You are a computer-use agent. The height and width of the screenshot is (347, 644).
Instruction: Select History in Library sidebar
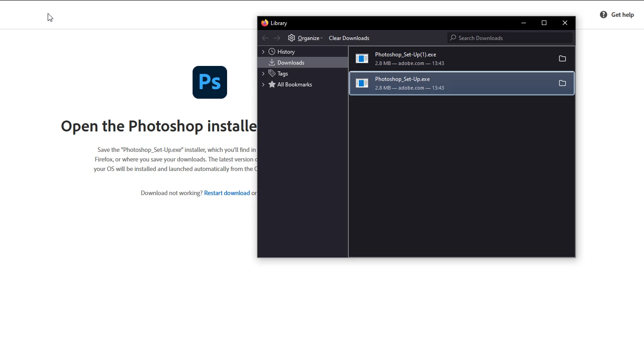[x=286, y=52]
